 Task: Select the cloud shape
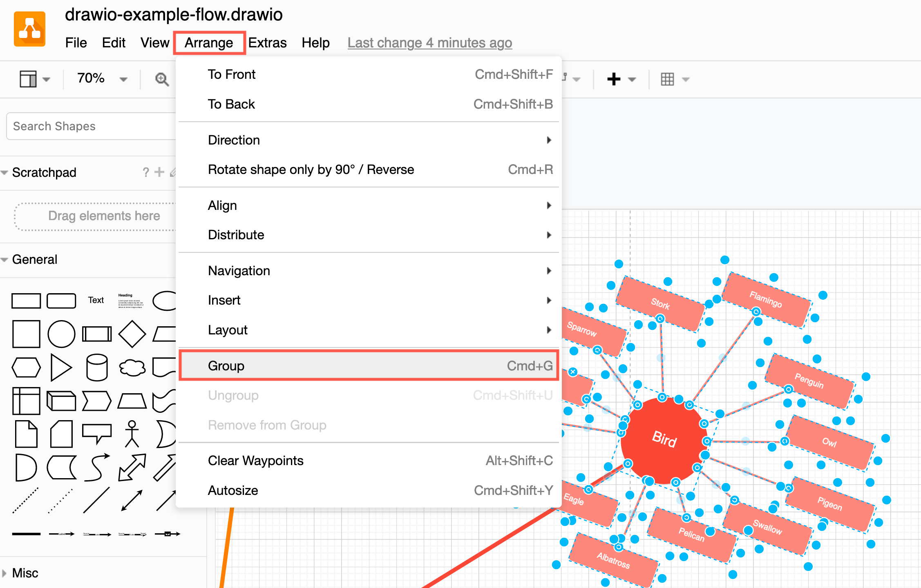[x=132, y=367]
